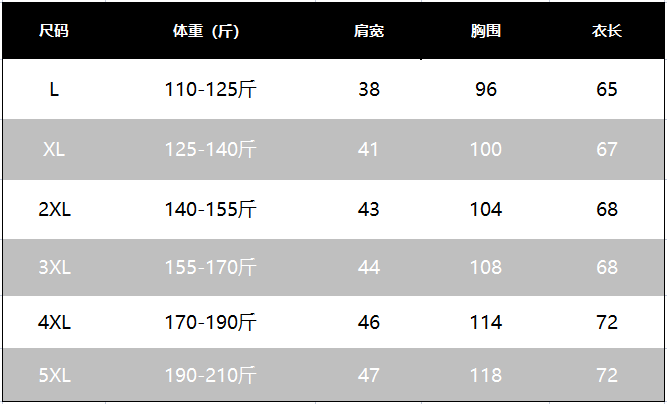This screenshot has height=404, width=667.
Task: Click the 肩宽 header cell
Action: pos(369,31)
